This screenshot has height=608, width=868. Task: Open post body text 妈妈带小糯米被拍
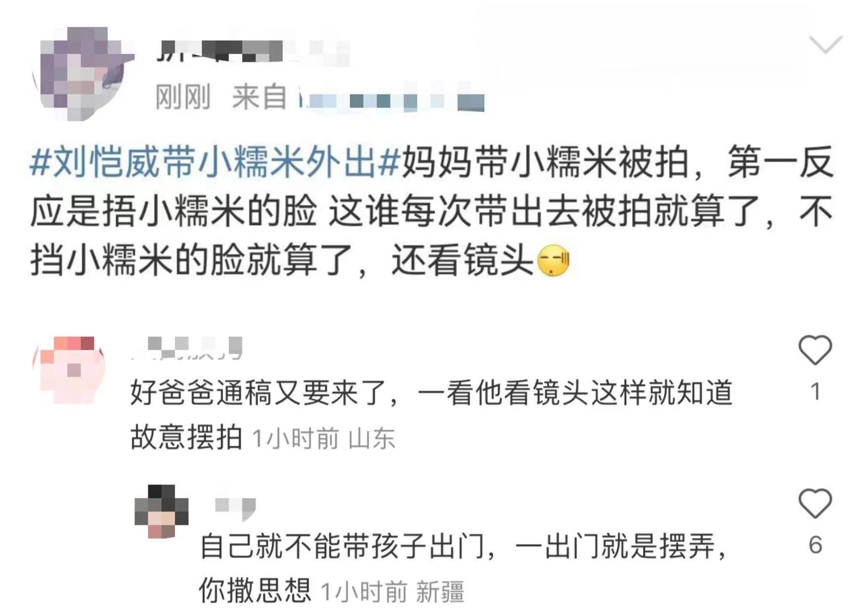(x=545, y=162)
